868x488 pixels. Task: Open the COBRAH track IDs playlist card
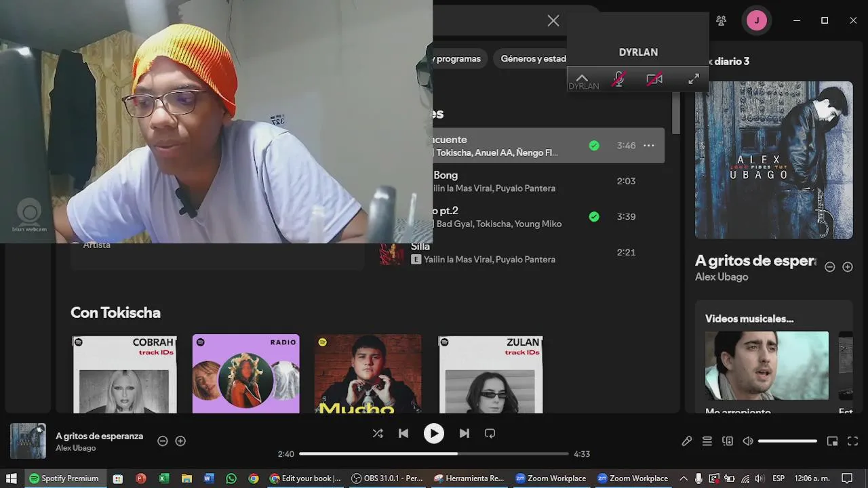[125, 373]
